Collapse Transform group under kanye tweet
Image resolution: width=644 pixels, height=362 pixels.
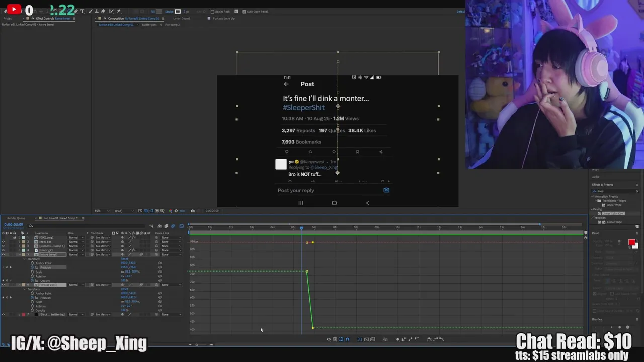coord(24,259)
